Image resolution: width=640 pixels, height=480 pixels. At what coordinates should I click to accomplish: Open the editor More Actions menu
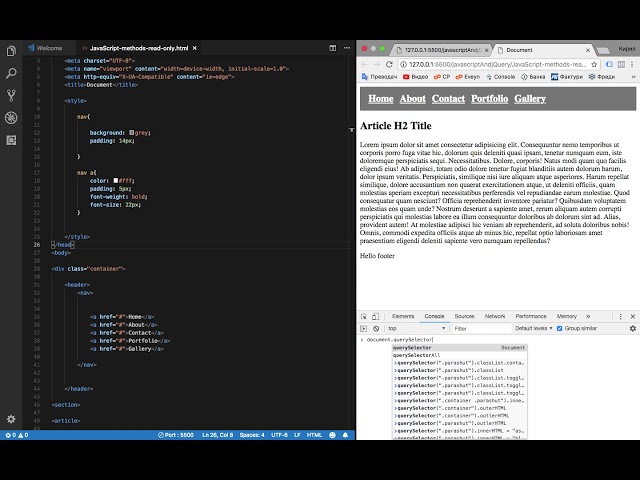(x=347, y=48)
